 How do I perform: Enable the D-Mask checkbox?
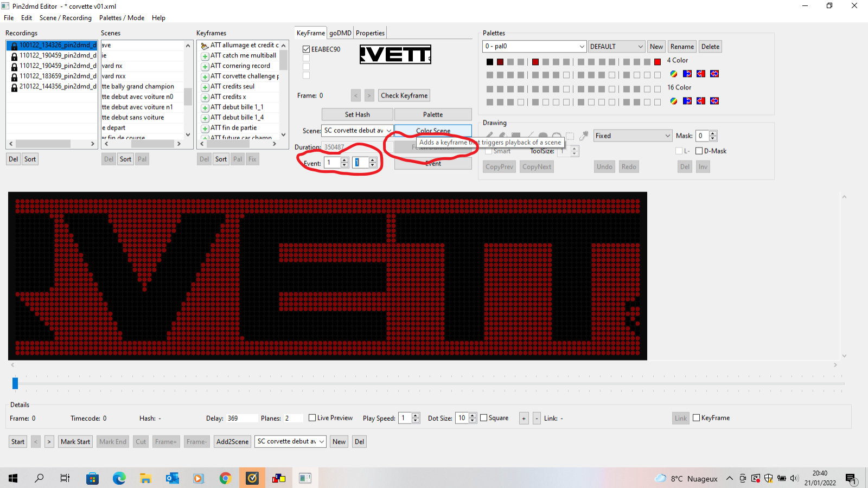tap(699, 151)
